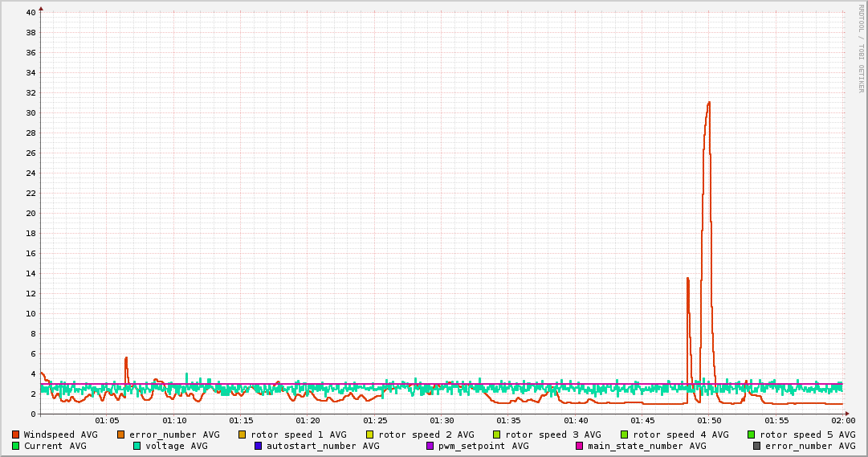
Task: Click the 01:30 label on the time axis
Action: (442, 420)
